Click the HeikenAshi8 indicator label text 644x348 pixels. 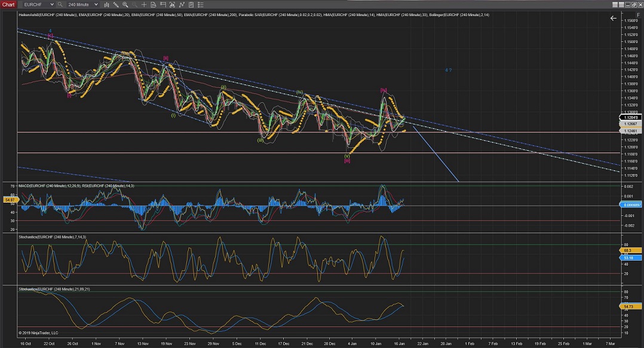48,15
